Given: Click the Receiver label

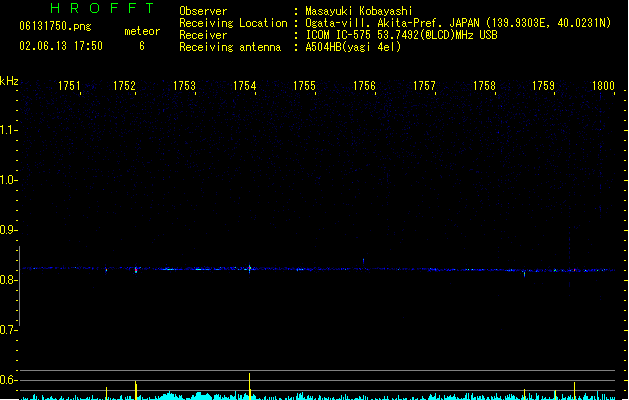Looking at the screenshot, I should [x=203, y=35].
